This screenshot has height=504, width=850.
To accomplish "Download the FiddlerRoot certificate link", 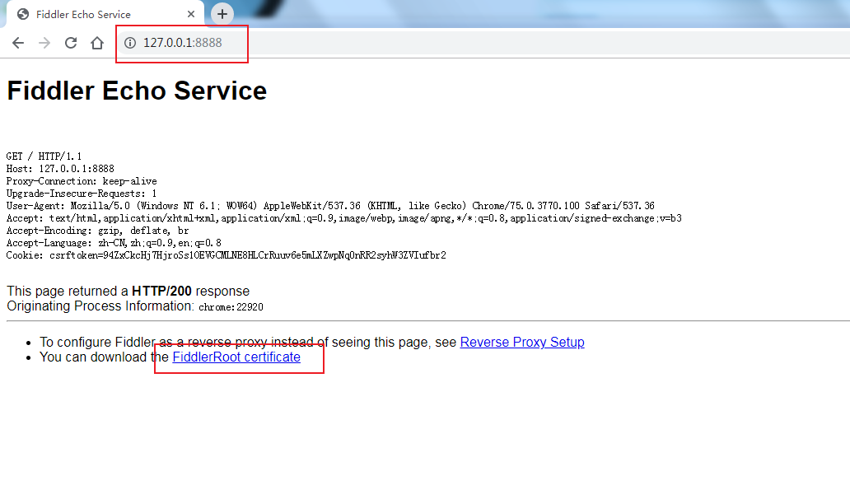I will tap(236, 357).
